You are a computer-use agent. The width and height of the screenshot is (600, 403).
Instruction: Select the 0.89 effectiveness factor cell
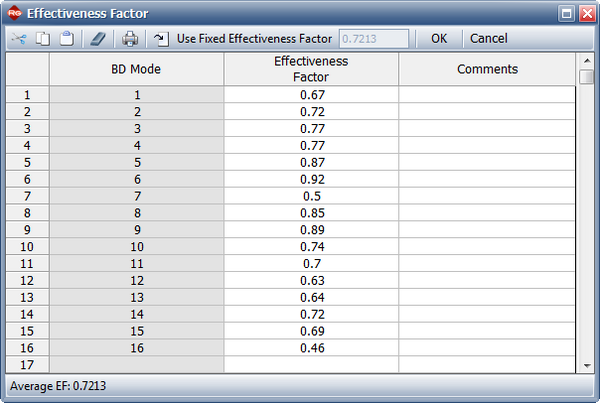pos(311,230)
